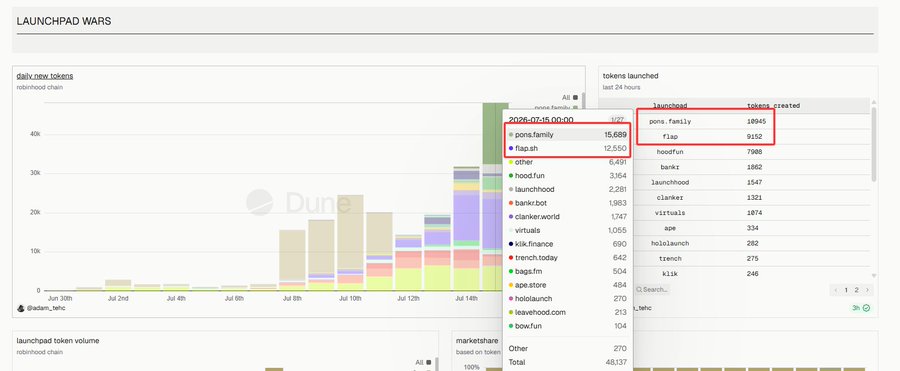Click the pons.family row in the chart tooltip
The height and width of the screenshot is (371, 900).
(567, 134)
